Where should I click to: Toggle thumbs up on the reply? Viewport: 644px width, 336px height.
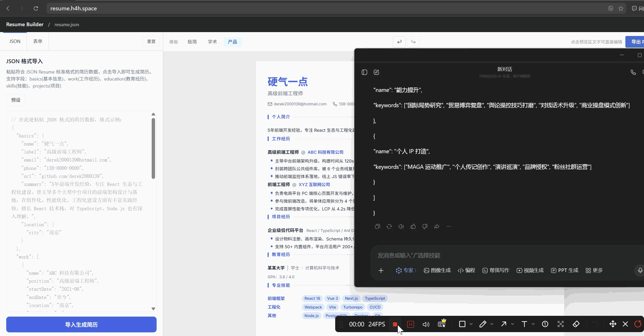tap(413, 227)
